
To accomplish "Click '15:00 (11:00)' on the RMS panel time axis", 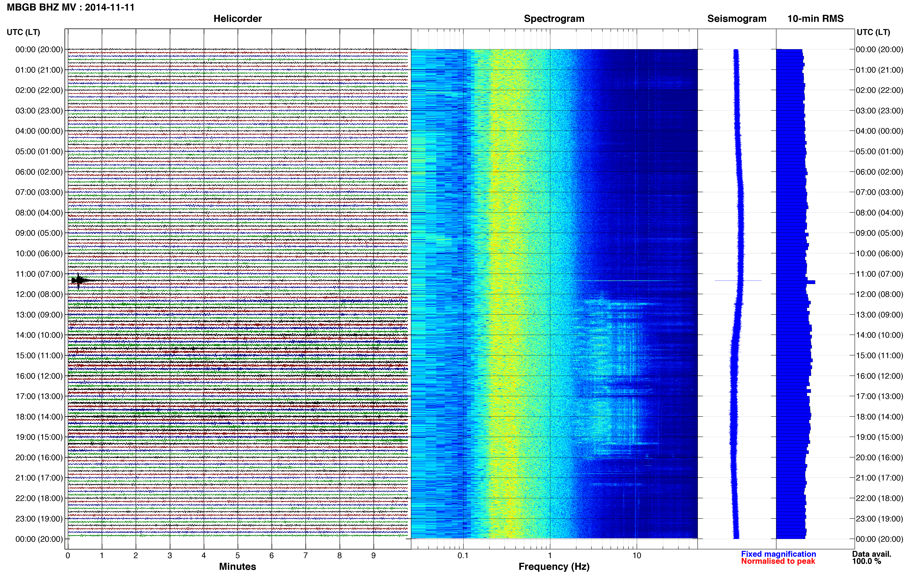I will coord(879,355).
